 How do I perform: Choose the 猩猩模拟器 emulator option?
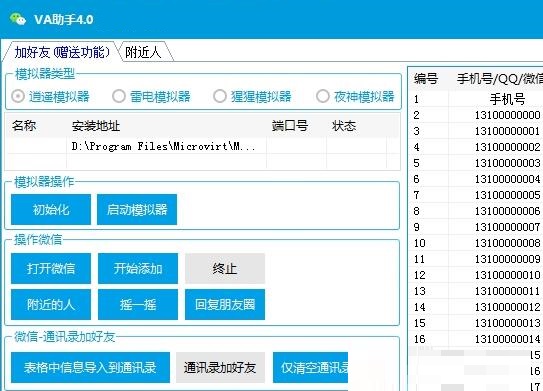pyautogui.click(x=252, y=96)
